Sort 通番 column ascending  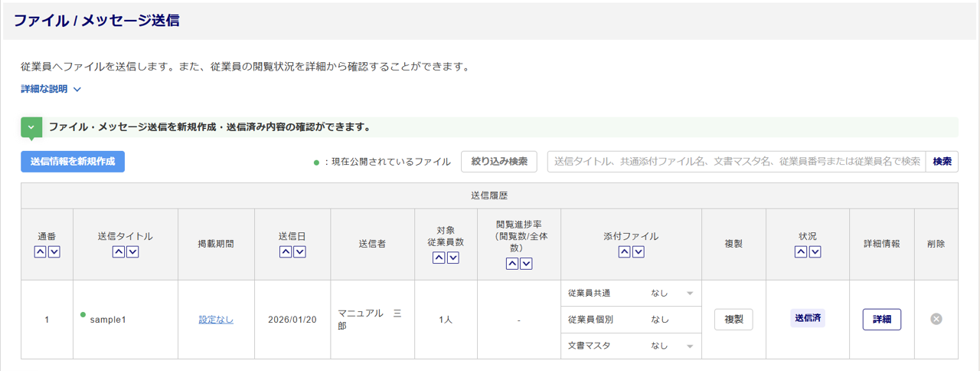coord(41,251)
